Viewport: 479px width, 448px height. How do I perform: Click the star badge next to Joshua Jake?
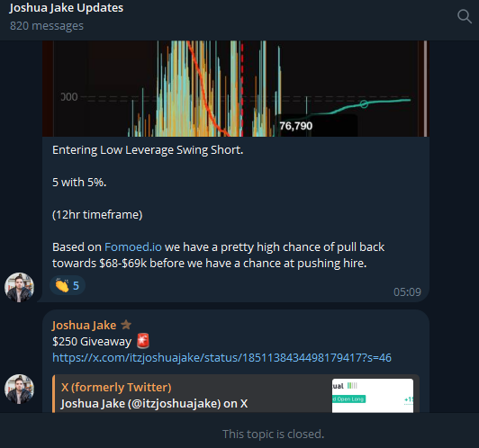pos(126,325)
